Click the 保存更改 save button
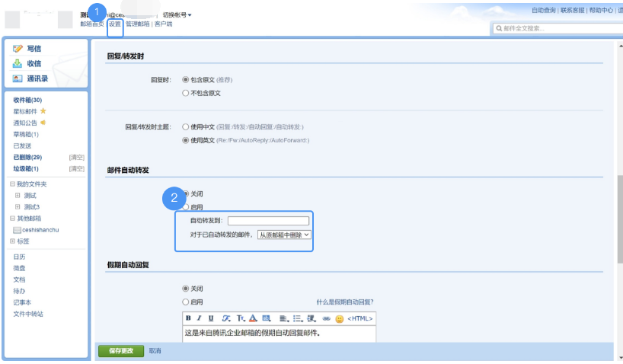623x364 pixels. point(120,351)
